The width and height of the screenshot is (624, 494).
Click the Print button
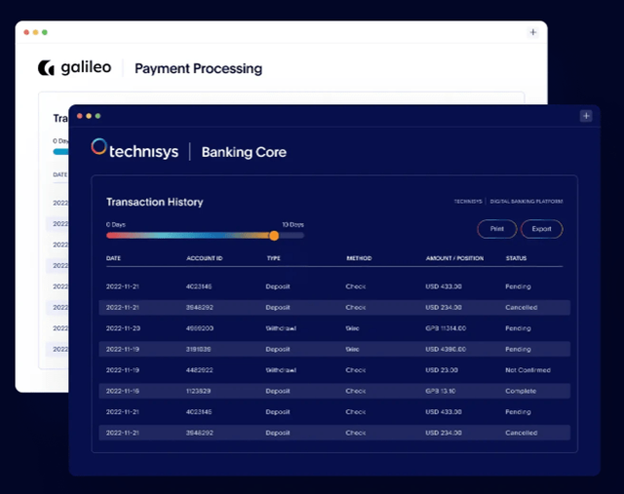pyautogui.click(x=497, y=229)
